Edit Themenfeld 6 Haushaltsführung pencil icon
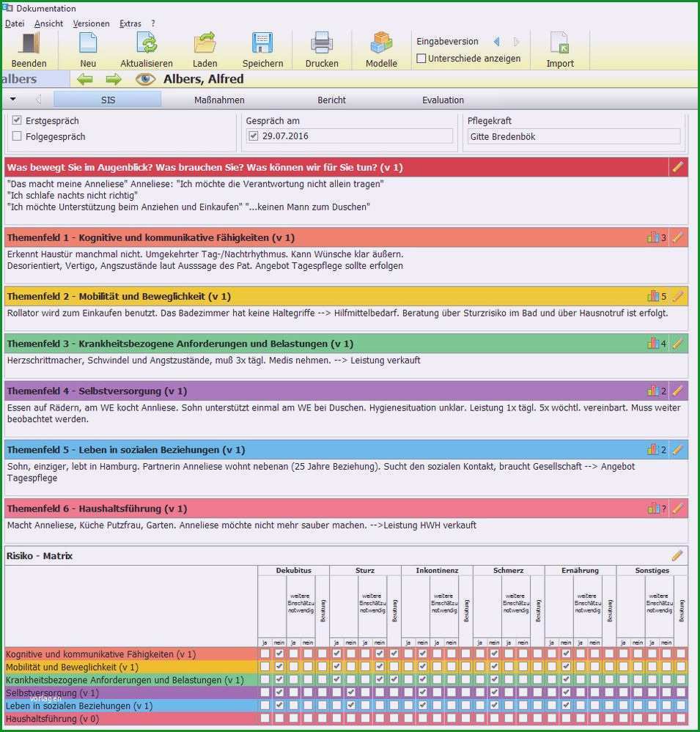 pos(677,508)
